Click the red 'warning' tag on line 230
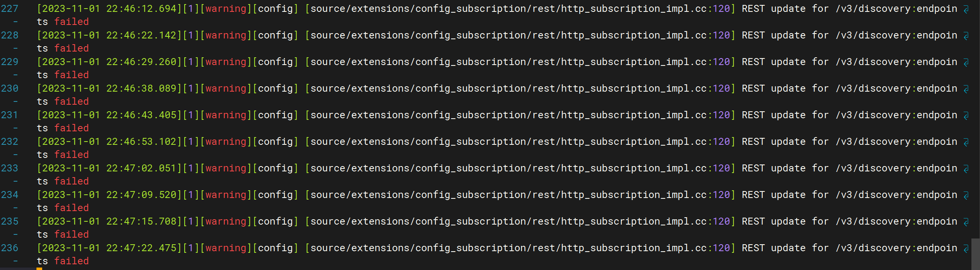This screenshot has width=980, height=270. tap(226, 88)
